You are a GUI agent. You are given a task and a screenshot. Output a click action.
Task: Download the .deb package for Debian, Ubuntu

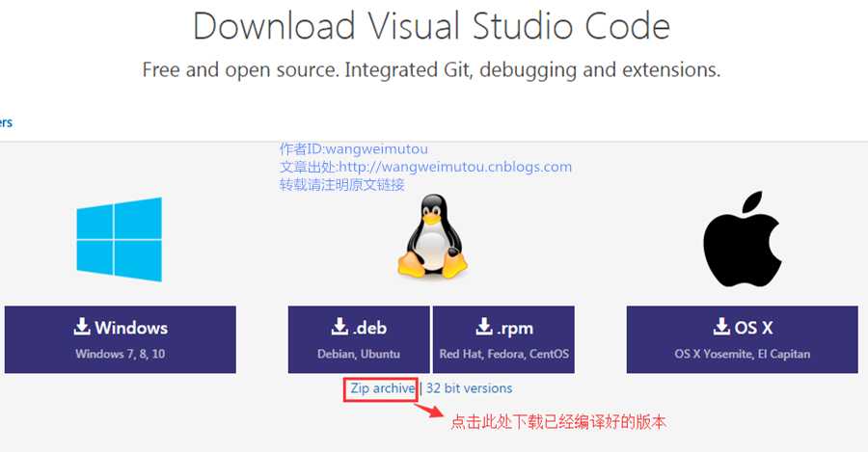click(359, 339)
